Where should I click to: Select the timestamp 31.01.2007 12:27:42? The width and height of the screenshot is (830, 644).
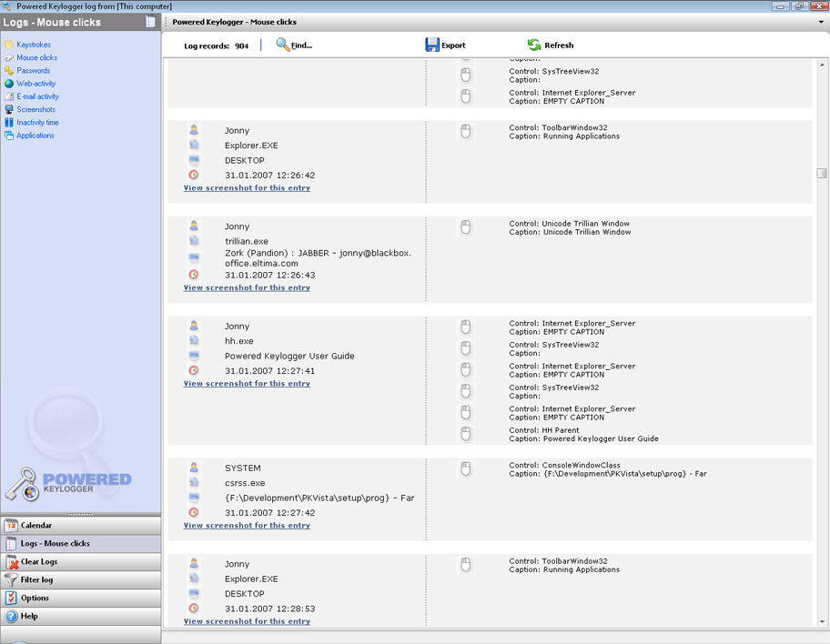click(x=269, y=513)
